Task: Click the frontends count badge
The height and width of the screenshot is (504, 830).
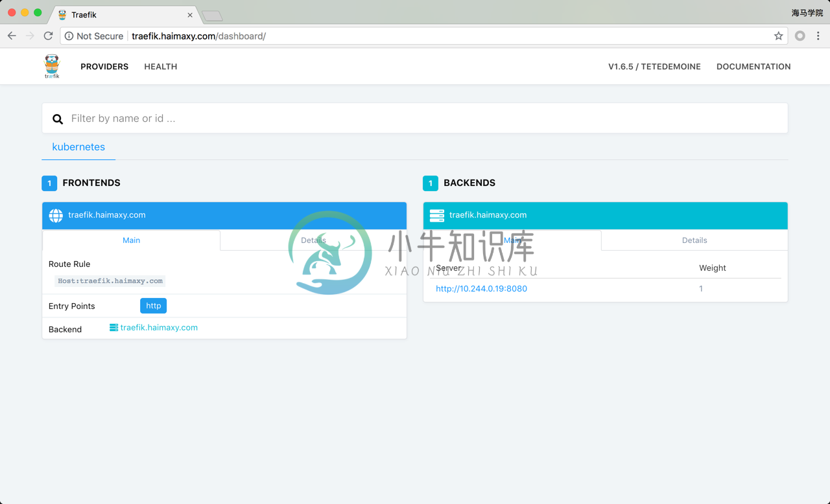Action: point(49,183)
